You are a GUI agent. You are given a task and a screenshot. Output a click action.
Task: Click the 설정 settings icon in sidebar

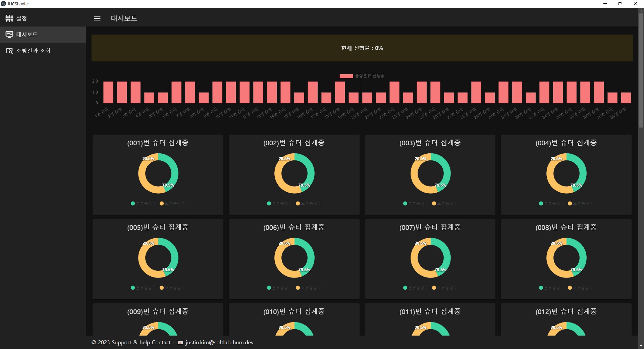(x=9, y=18)
